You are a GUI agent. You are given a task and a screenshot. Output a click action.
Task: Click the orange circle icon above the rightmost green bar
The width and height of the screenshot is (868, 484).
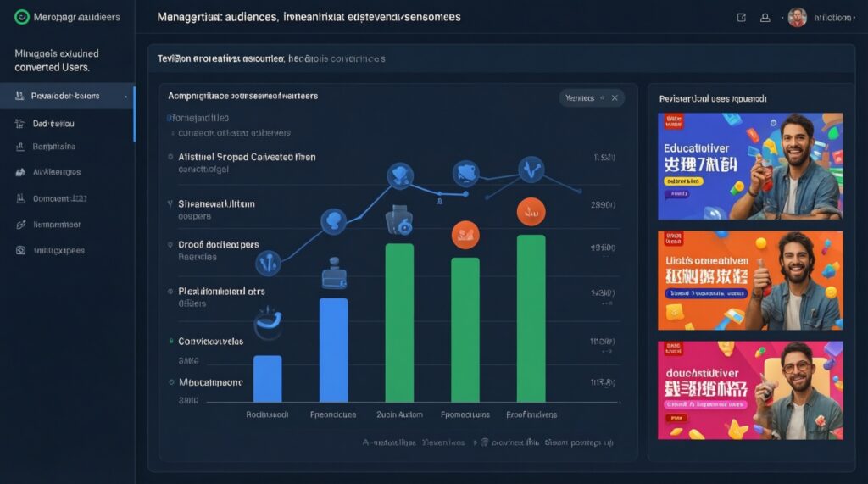coord(531,212)
